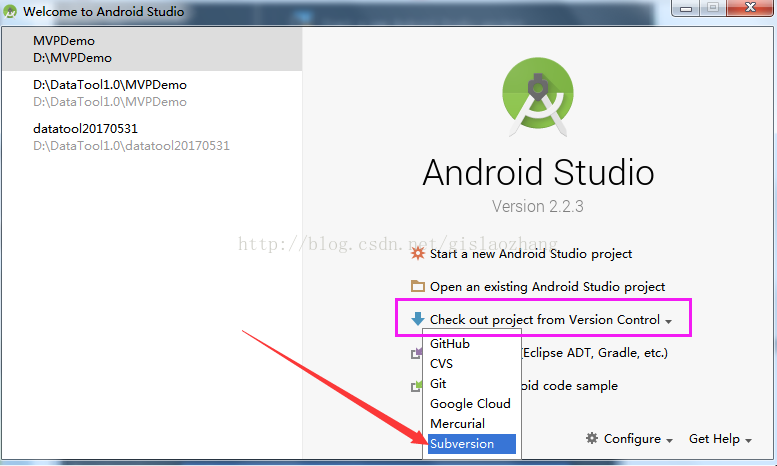This screenshot has height=466, width=777.
Task: Maximize the Android Studio welcome window
Action: point(713,8)
